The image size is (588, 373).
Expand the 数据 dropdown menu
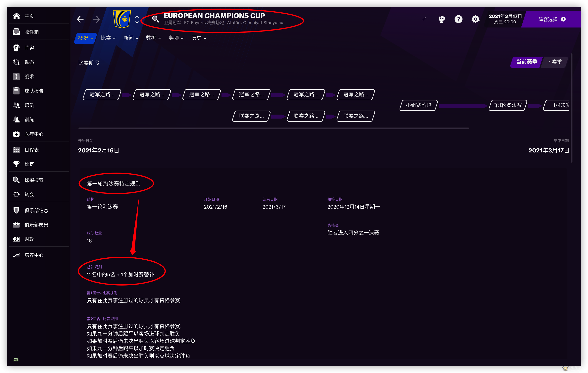point(153,38)
